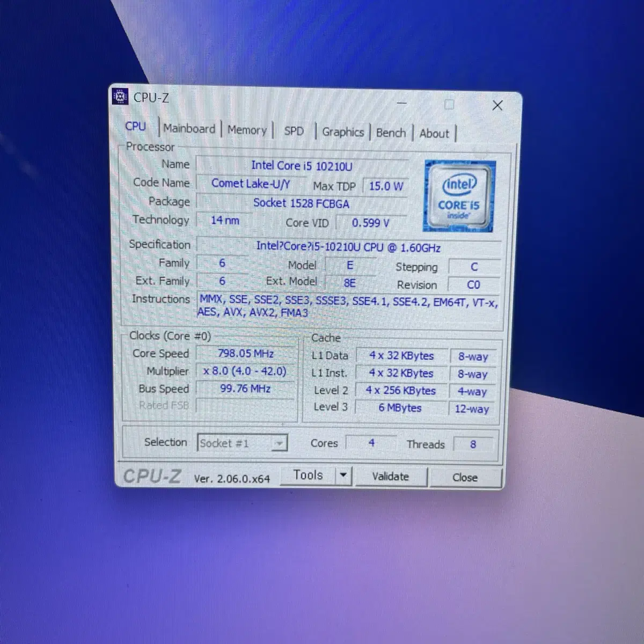Click the L1 Data value '4 x 32 KBytes'
The height and width of the screenshot is (644, 644).
click(401, 356)
